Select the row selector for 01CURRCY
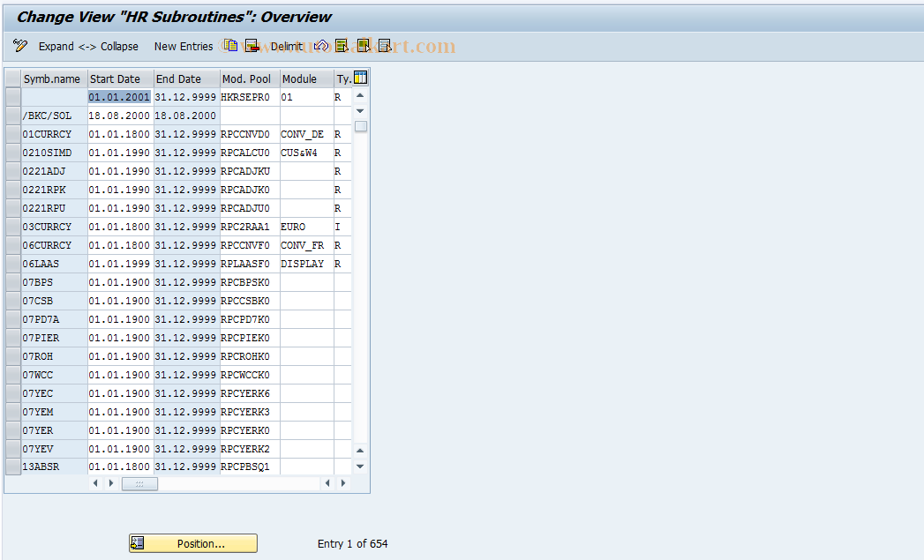 point(13,134)
